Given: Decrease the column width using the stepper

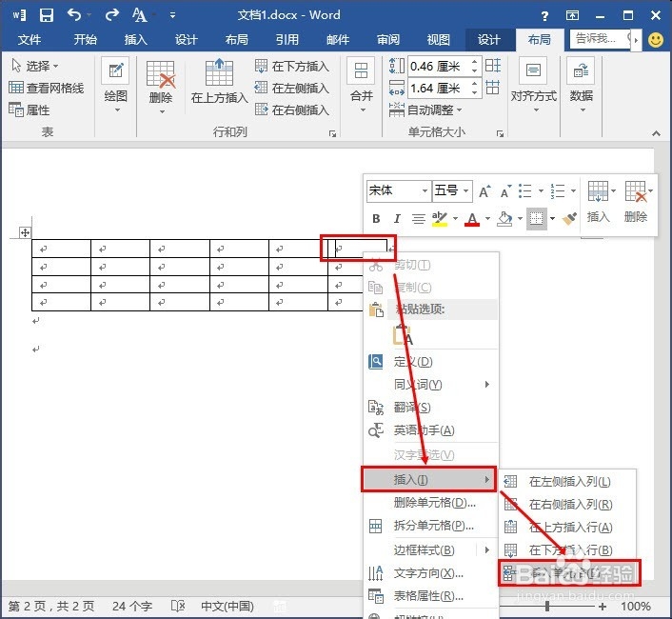Looking at the screenshot, I should [x=474, y=93].
